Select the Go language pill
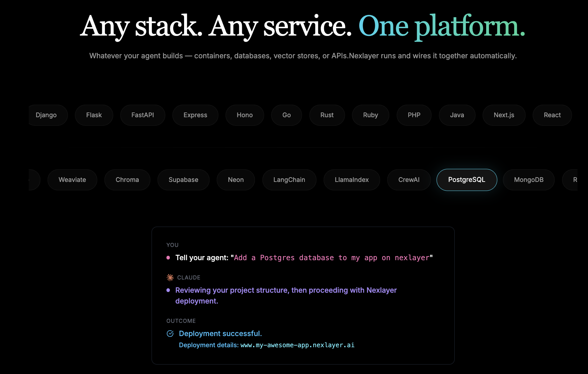The image size is (588, 374). (287, 115)
